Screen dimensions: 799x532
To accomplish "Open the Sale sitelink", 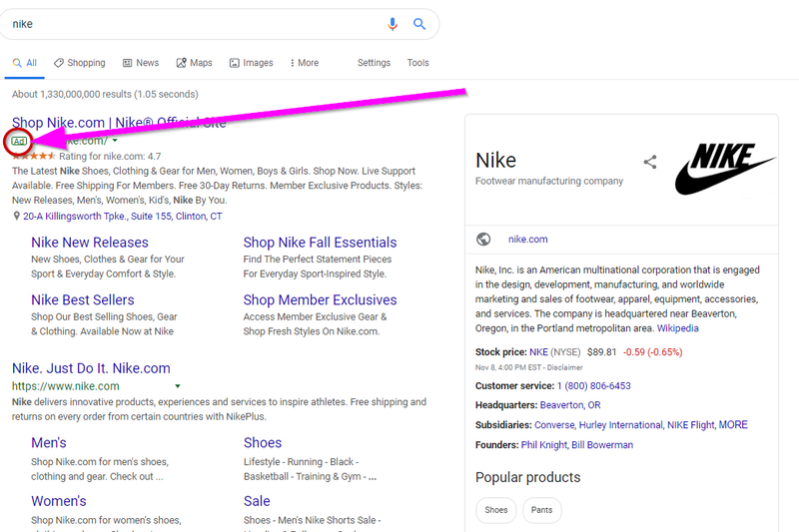I will (x=257, y=501).
